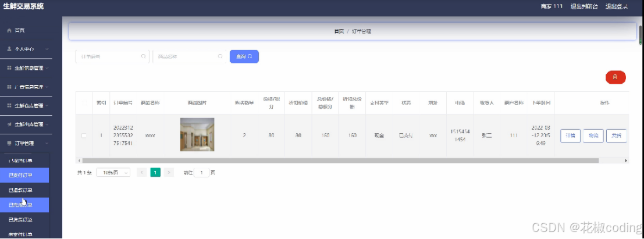Select 已发货订单 in the order submenu
Image resolution: width=644 pixels, height=239 pixels.
[24, 220]
